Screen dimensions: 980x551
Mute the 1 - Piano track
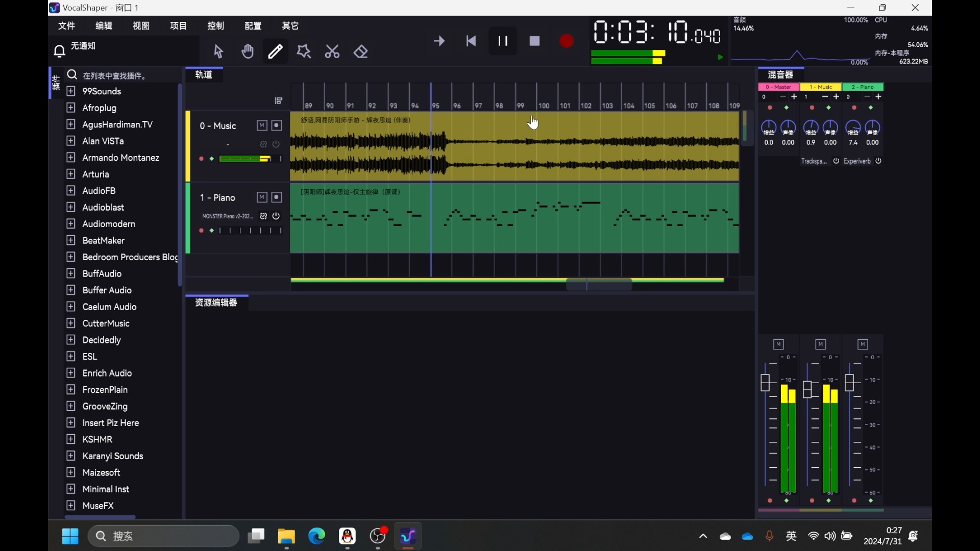pos(262,197)
